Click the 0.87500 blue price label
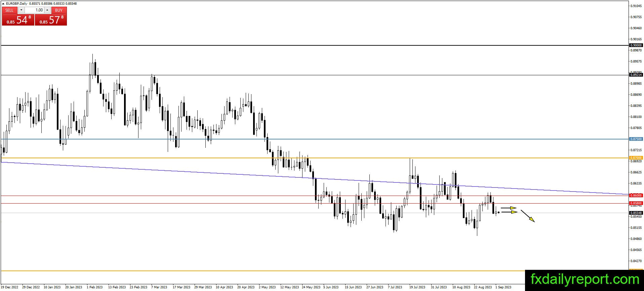This screenshot has width=644, height=291. click(x=636, y=139)
